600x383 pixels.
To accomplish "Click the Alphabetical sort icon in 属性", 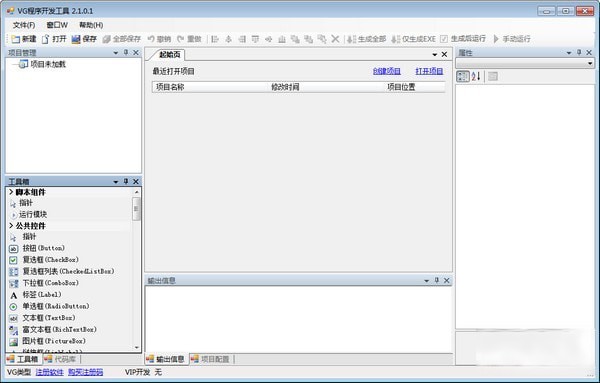I will (476, 77).
